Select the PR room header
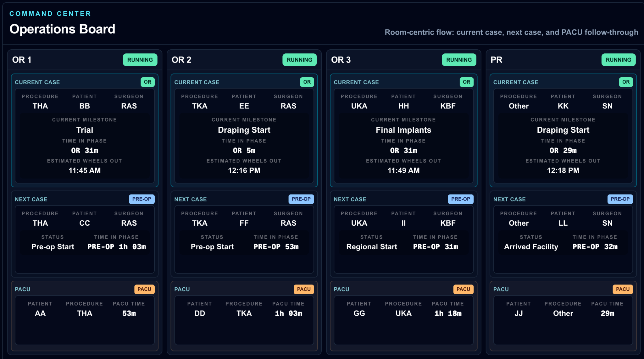Image resolution: width=644 pixels, height=359 pixels. [x=563, y=60]
